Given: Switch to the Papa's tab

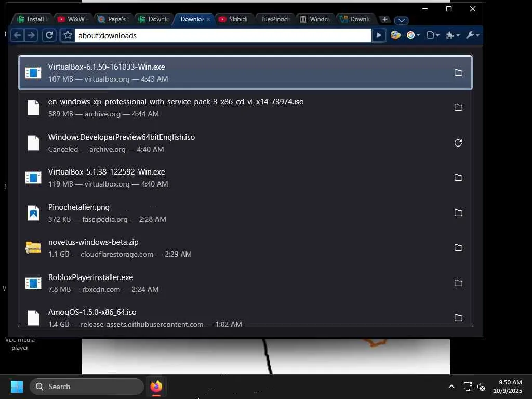Looking at the screenshot, I should [x=114, y=19].
